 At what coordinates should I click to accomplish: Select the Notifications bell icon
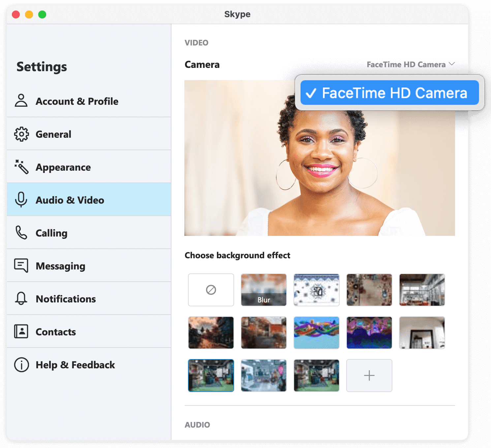[21, 299]
